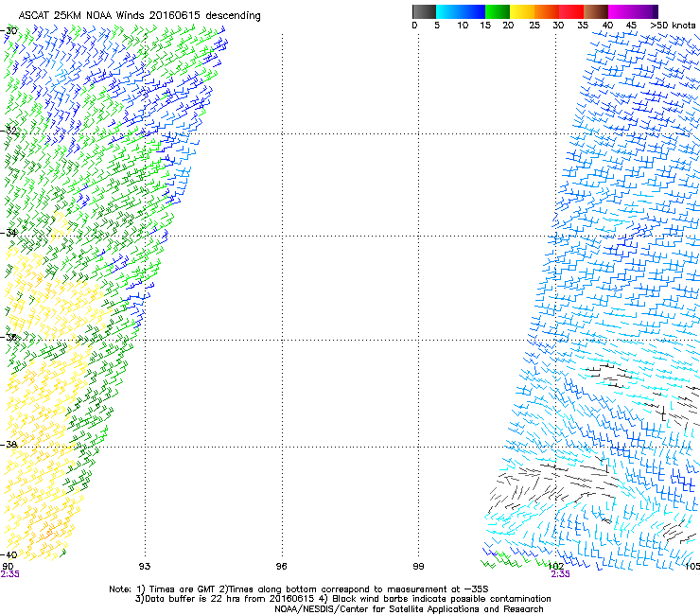The width and height of the screenshot is (700, 615).
Task: Click the brown 35-40 knots legend segment
Action: (x=596, y=11)
